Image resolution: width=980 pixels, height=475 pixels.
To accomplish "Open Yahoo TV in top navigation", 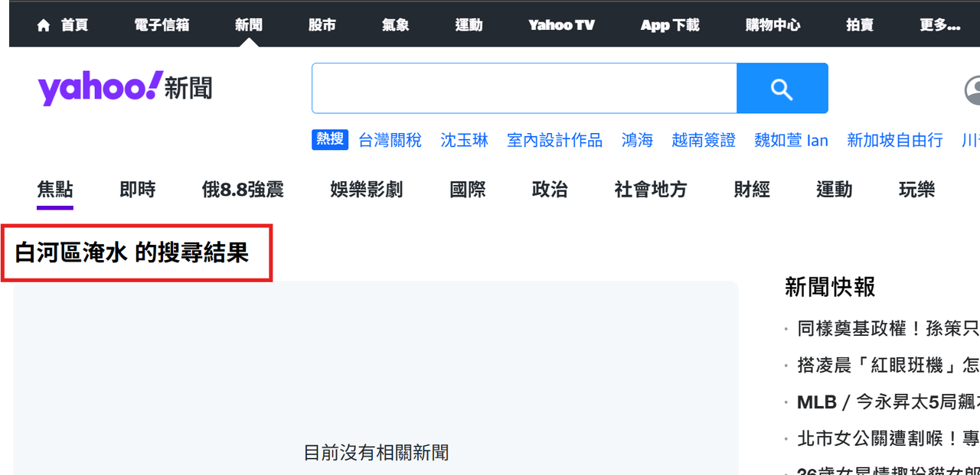I will 562,25.
